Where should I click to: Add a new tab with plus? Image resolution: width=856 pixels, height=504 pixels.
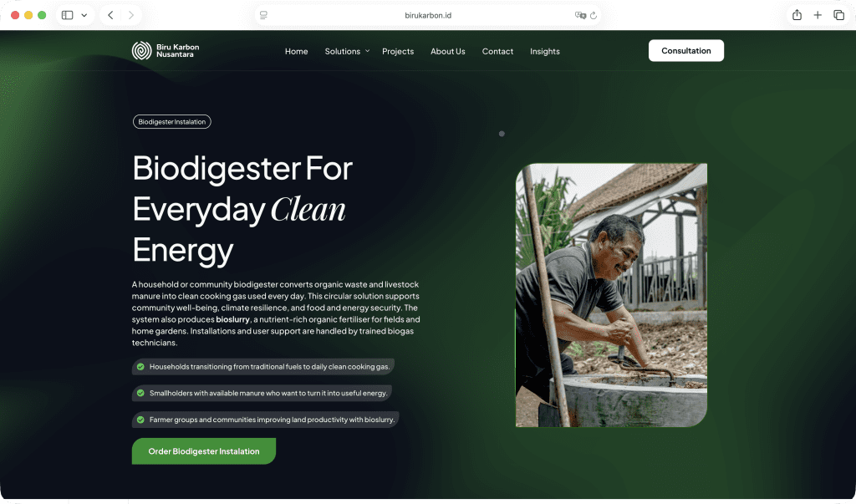tap(818, 15)
